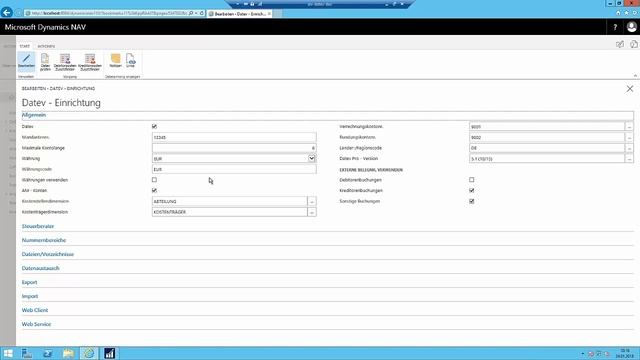This screenshot has width=640, height=360.
Task: Click the Verrechnungskontonr. input field
Action: point(547,127)
